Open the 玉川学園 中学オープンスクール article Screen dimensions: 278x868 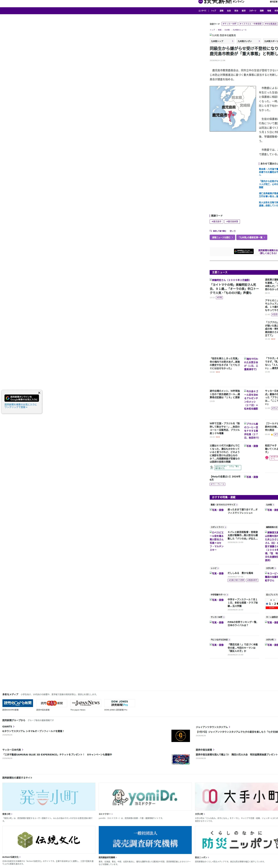(243, 603)
